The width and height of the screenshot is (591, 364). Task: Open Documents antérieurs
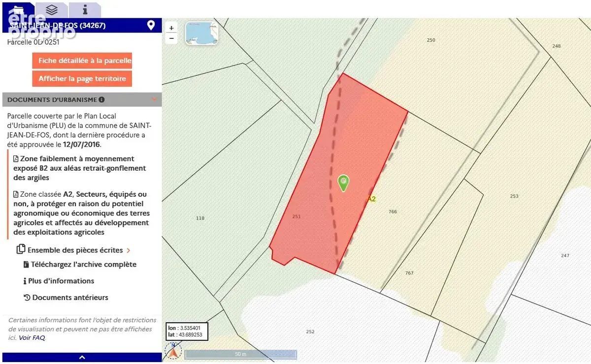pos(70,298)
